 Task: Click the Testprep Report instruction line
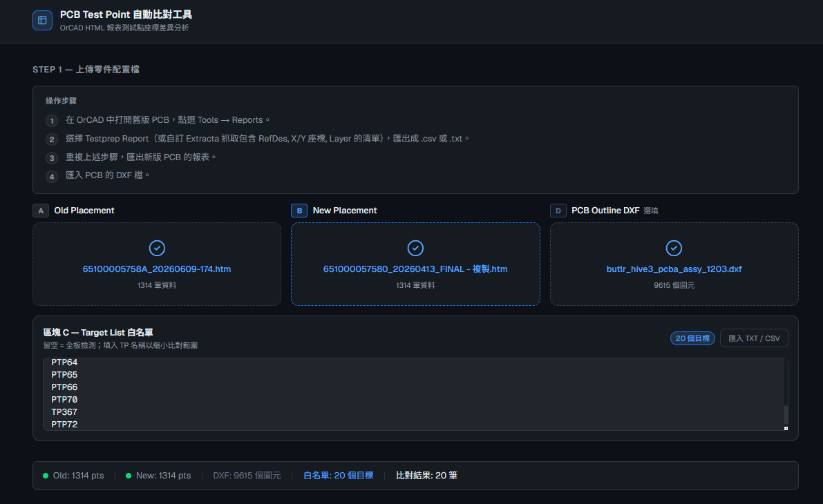tap(267, 139)
